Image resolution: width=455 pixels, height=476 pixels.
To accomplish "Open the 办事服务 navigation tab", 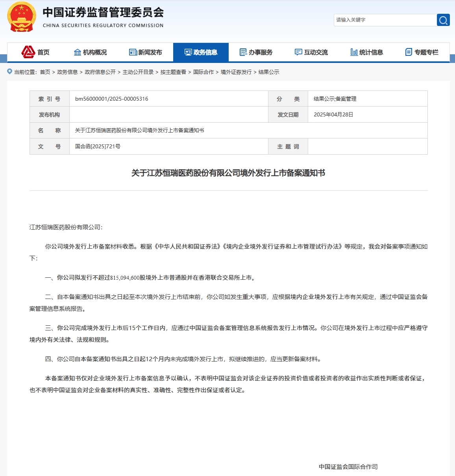I will (x=256, y=52).
